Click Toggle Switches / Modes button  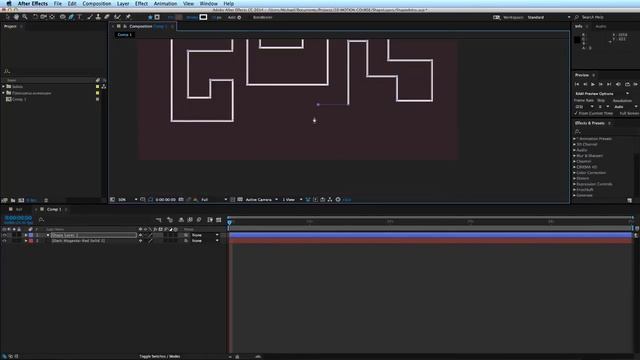160,356
